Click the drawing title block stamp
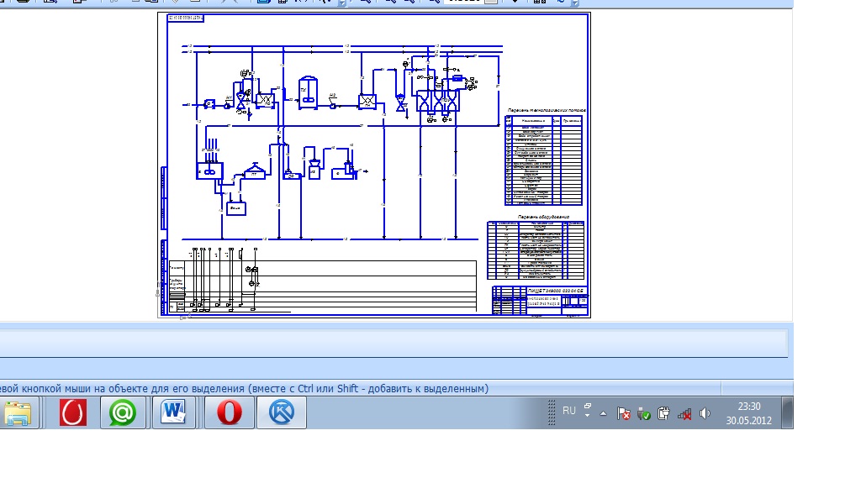The image size is (861, 504). click(541, 300)
